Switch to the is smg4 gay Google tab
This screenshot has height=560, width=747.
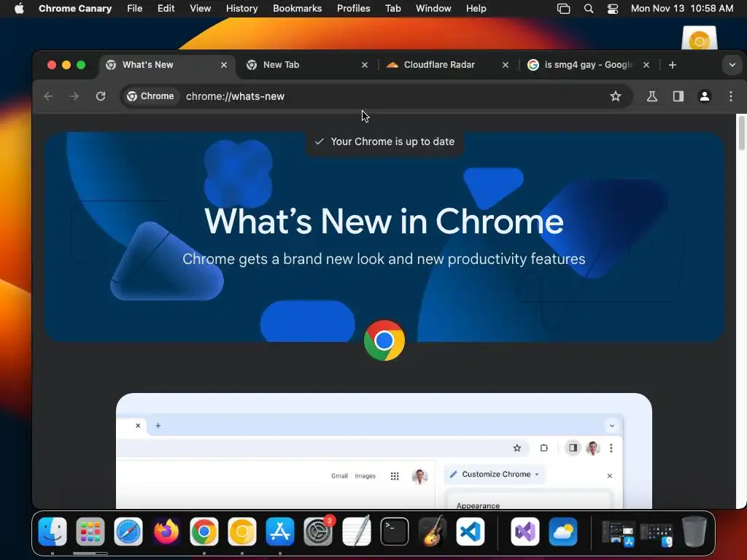589,65
